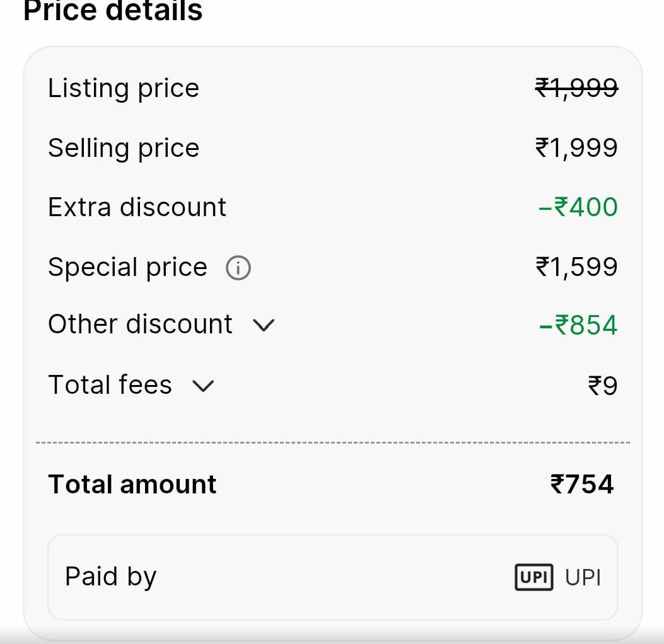Click the green other discount −₹854

tap(578, 325)
